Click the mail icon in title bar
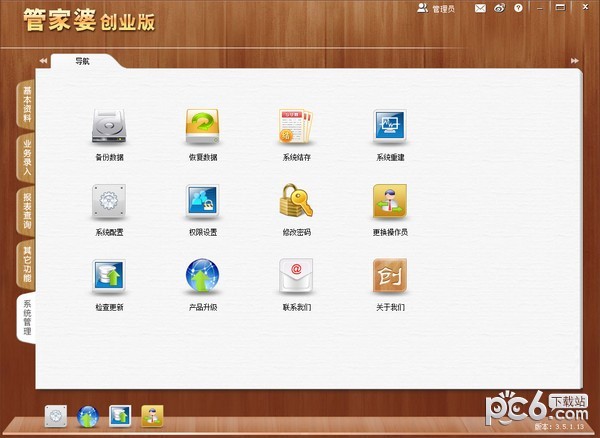 [x=480, y=9]
